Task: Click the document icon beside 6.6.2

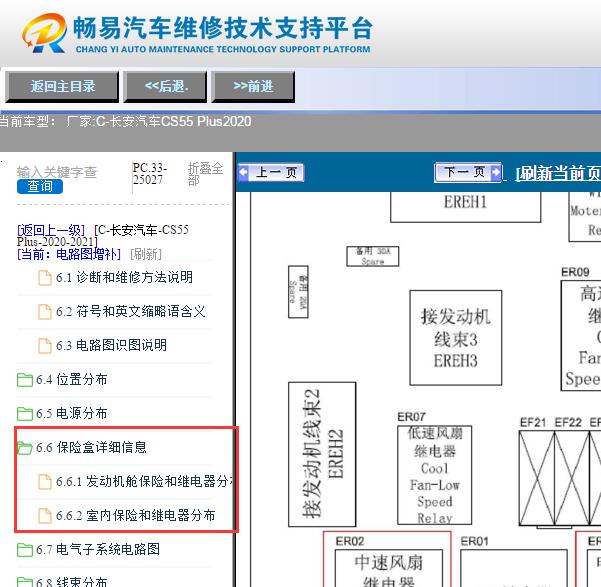Action: (x=45, y=516)
